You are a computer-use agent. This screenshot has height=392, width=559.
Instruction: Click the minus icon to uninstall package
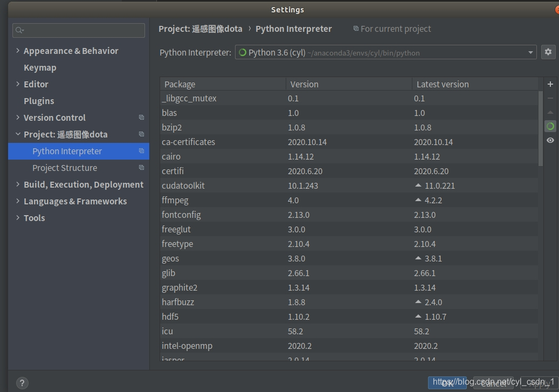[550, 98]
